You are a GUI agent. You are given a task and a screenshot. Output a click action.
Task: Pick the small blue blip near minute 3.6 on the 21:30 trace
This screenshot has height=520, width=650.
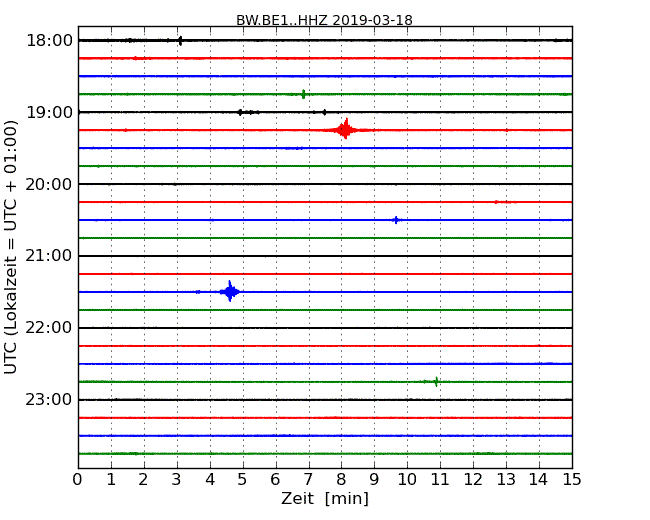click(x=198, y=292)
